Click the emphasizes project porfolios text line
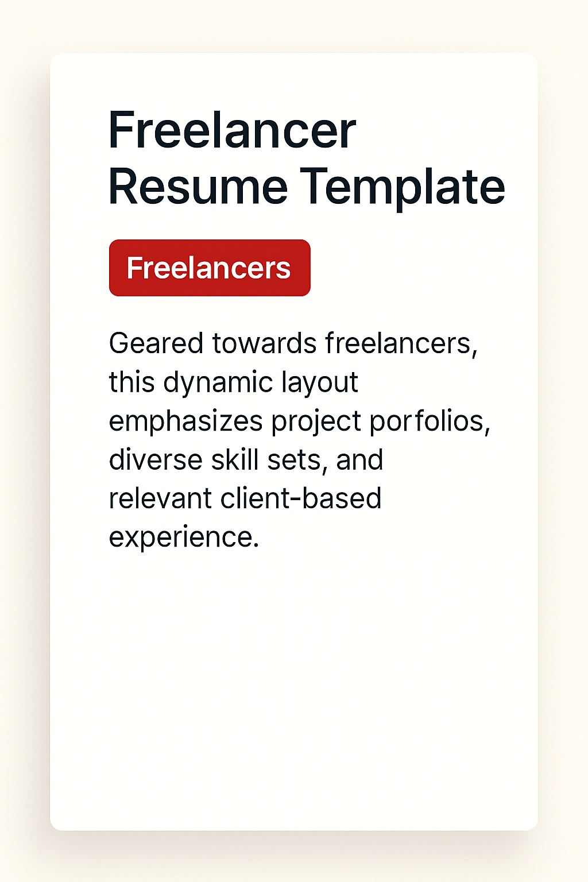This screenshot has height=882, width=588. click(x=300, y=421)
